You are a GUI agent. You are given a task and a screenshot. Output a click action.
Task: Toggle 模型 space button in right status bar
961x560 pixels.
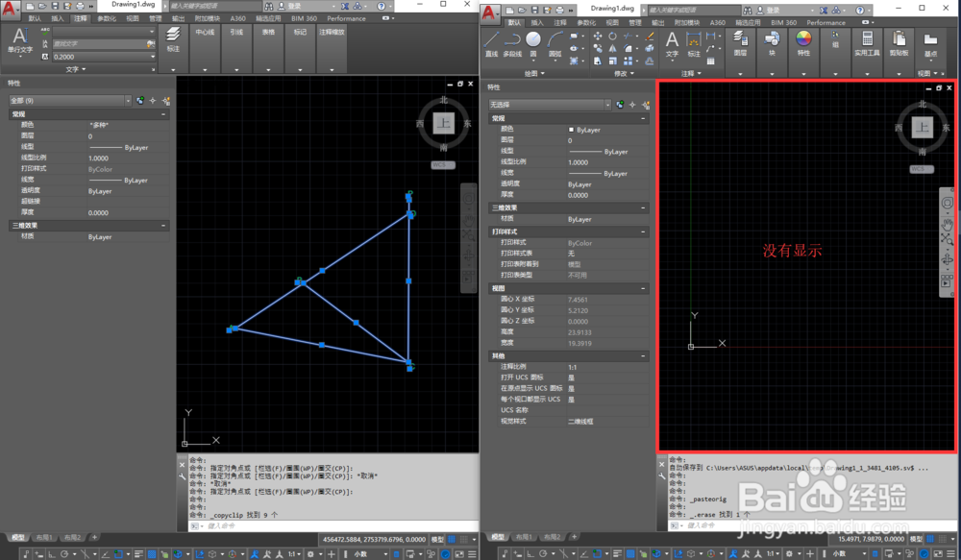click(916, 539)
